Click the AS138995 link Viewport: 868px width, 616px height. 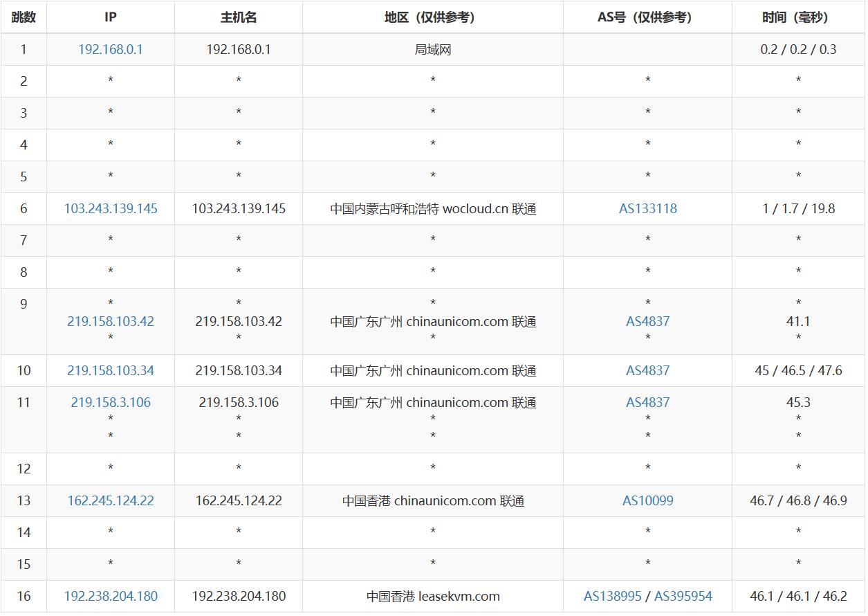613,596
